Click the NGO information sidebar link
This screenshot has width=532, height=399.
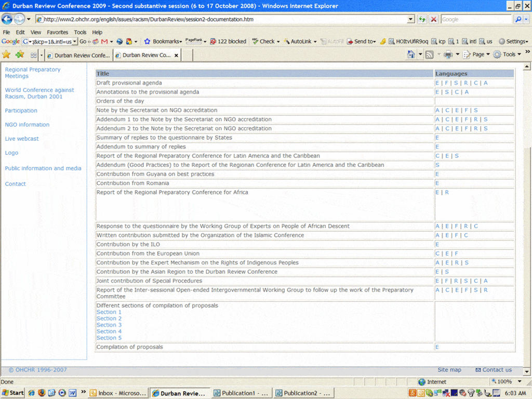[x=27, y=125]
